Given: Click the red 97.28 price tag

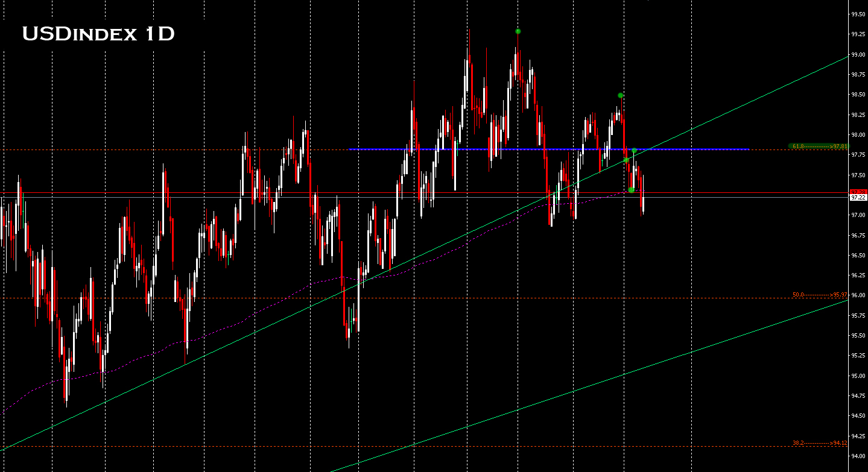Looking at the screenshot, I should tap(858, 192).
